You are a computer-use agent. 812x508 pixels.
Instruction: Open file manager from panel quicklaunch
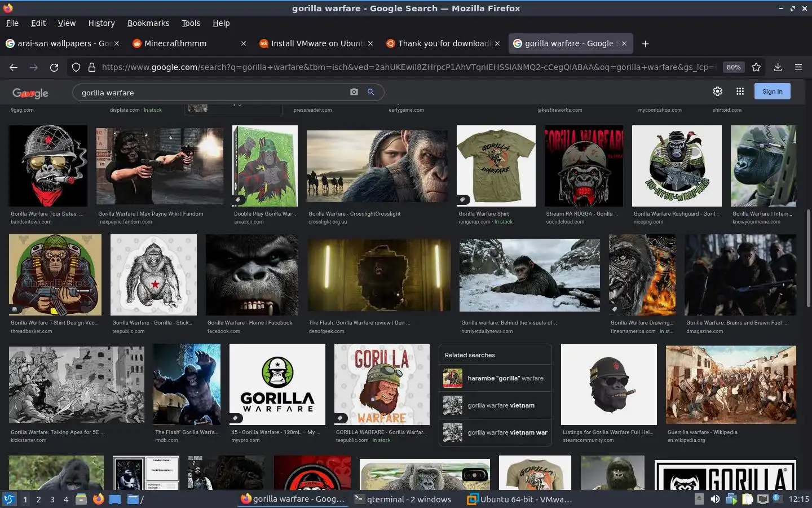pos(81,499)
